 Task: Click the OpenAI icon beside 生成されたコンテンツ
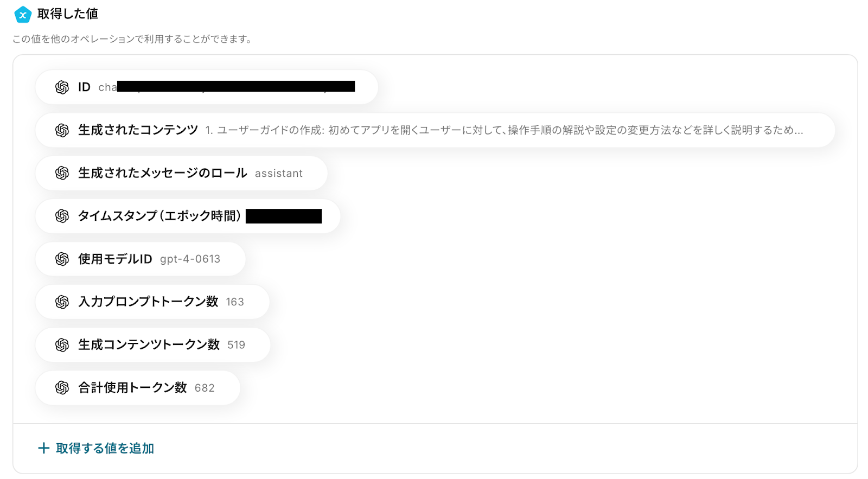coord(62,130)
